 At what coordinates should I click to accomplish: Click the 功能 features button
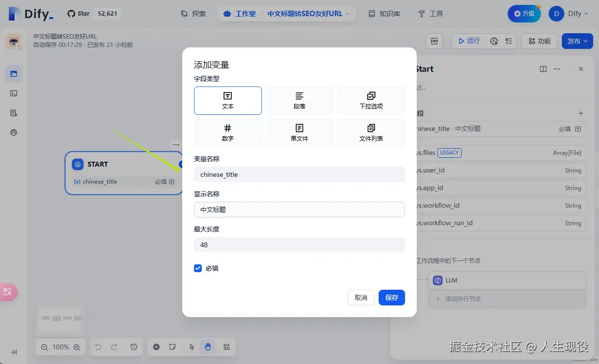tap(539, 41)
